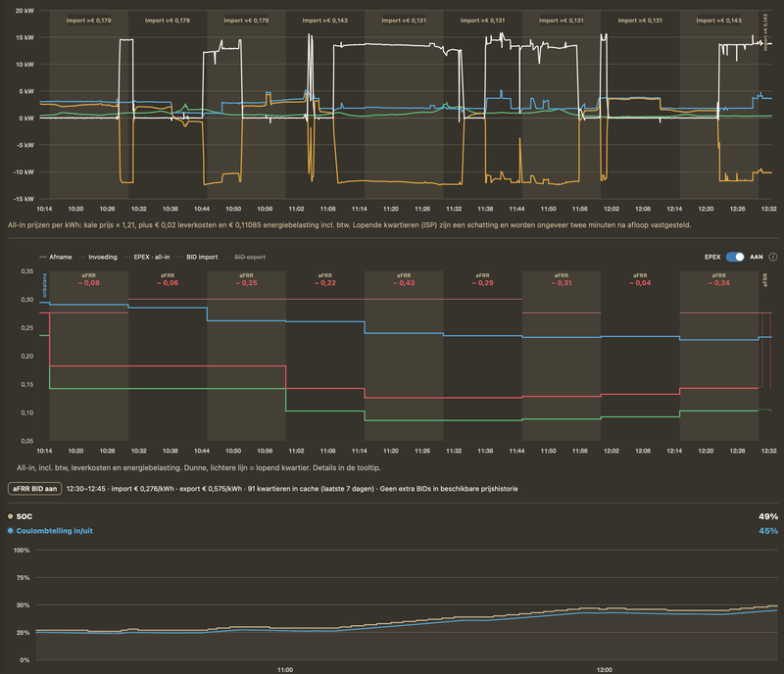Image resolution: width=784 pixels, height=674 pixels.
Task: Select the aFRR value − 0,08
Action: click(89, 283)
